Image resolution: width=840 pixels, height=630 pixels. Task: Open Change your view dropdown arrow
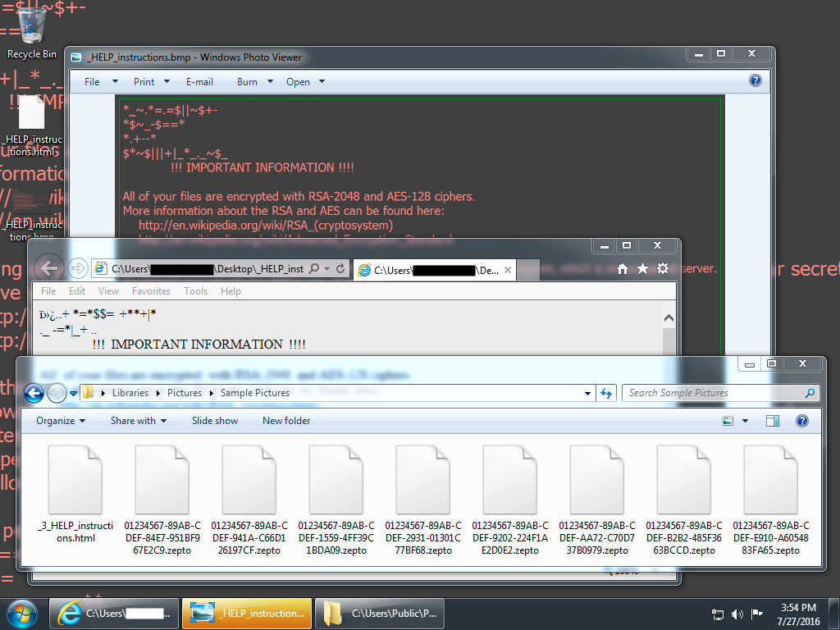pyautogui.click(x=745, y=421)
